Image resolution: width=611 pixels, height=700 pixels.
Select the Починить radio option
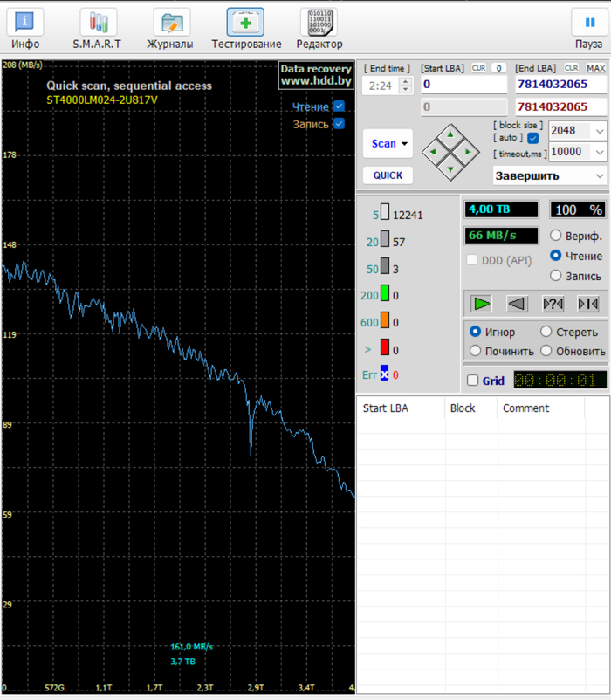[476, 351]
